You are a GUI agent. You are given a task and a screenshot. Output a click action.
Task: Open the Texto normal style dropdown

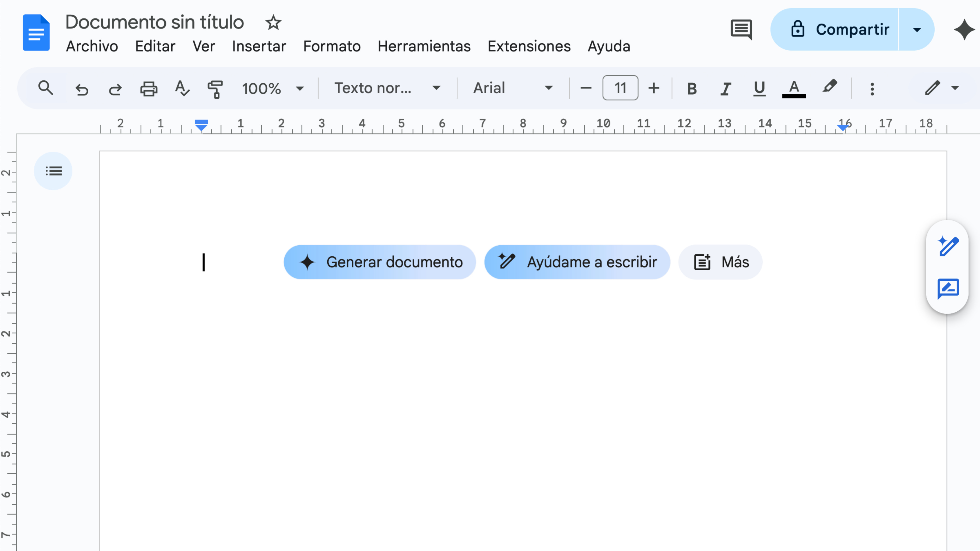[387, 88]
